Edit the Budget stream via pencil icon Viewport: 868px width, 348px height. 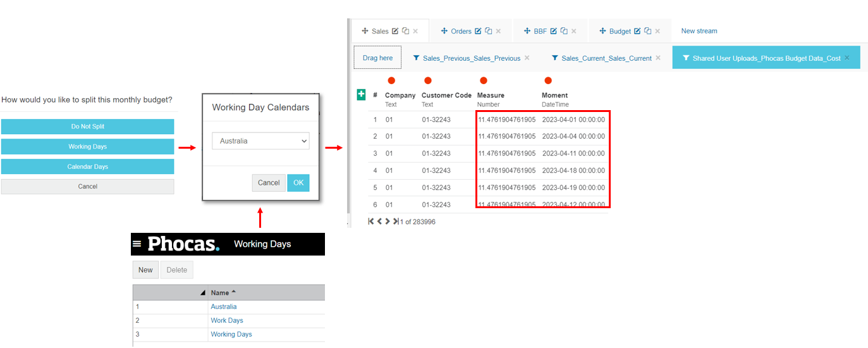(637, 31)
